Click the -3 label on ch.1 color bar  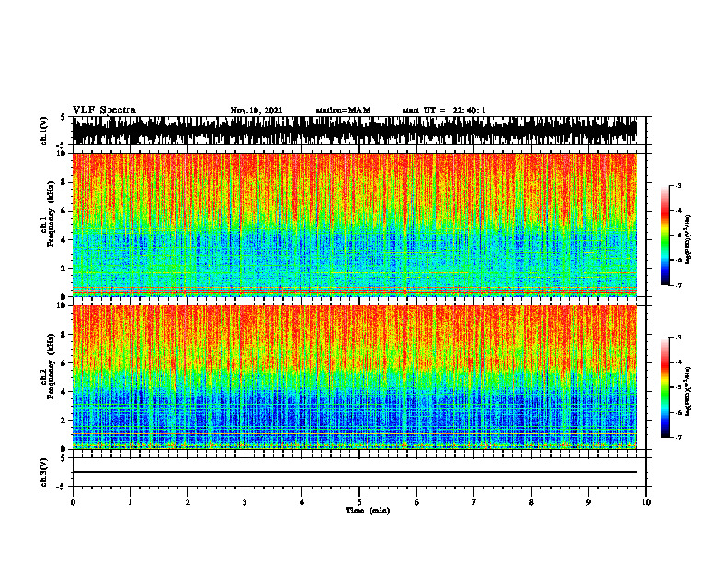[x=678, y=185]
